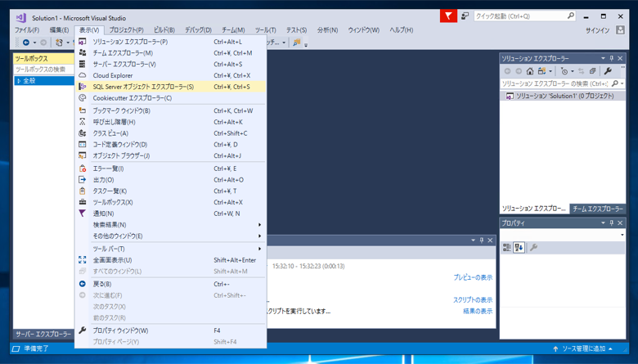Expand ツール バー(T) submenu
Screen dimensions: 638x364
coord(171,249)
